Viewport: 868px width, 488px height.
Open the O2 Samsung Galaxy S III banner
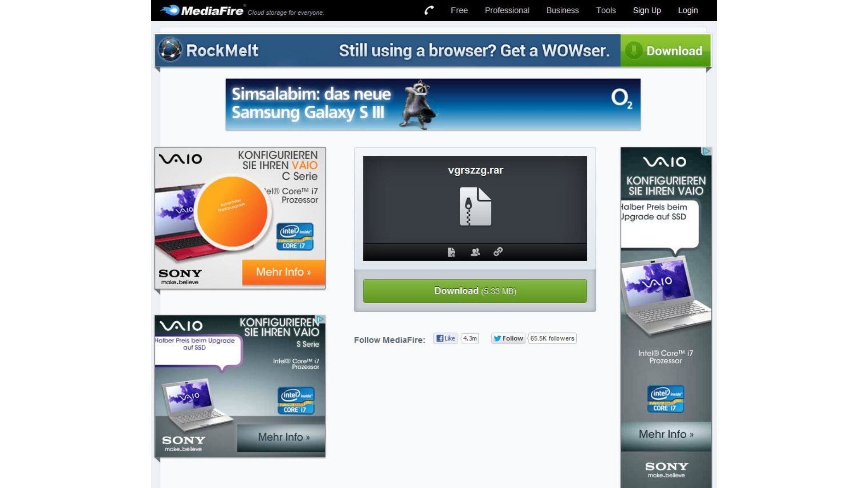[x=433, y=104]
